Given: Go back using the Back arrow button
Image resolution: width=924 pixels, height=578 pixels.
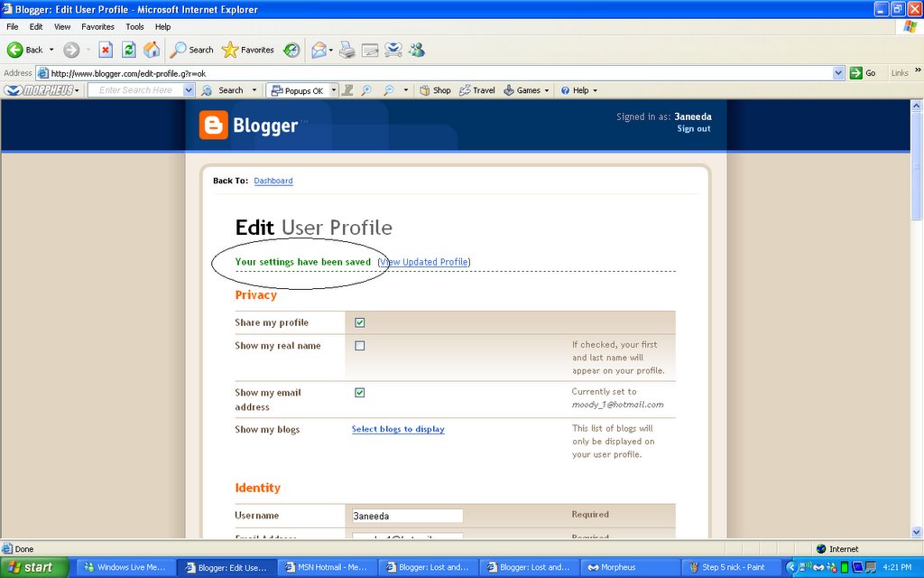Looking at the screenshot, I should pos(24,51).
